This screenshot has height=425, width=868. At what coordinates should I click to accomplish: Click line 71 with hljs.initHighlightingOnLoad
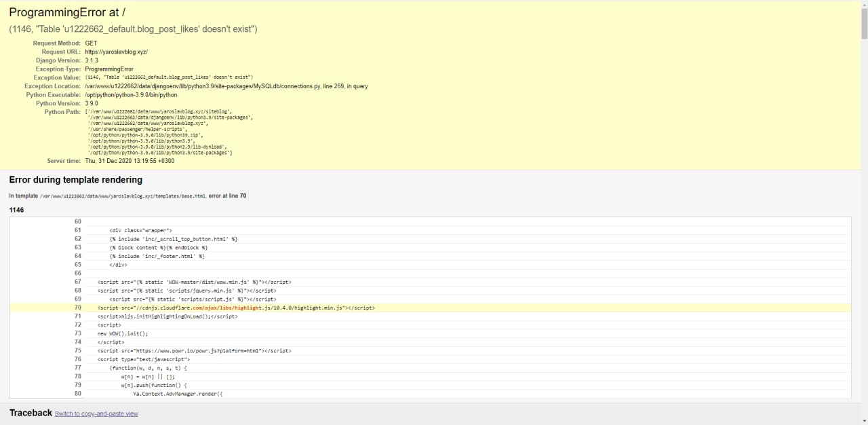tap(167, 316)
